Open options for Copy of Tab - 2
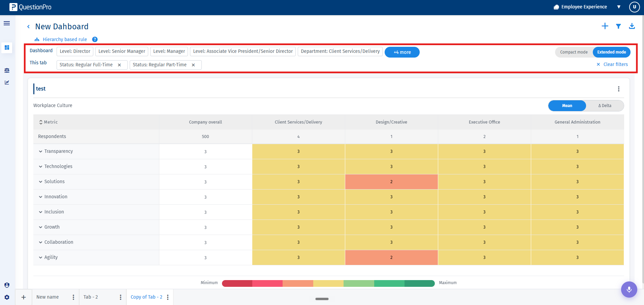644x305 pixels. 168,297
